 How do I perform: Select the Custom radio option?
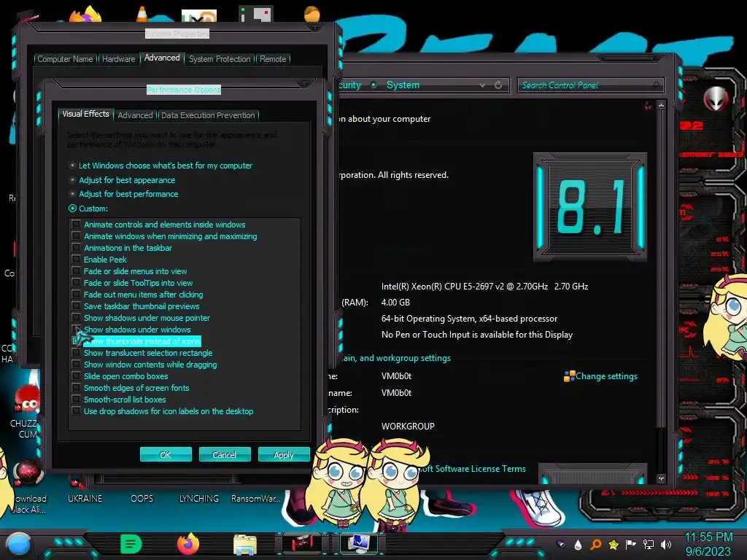(72, 208)
